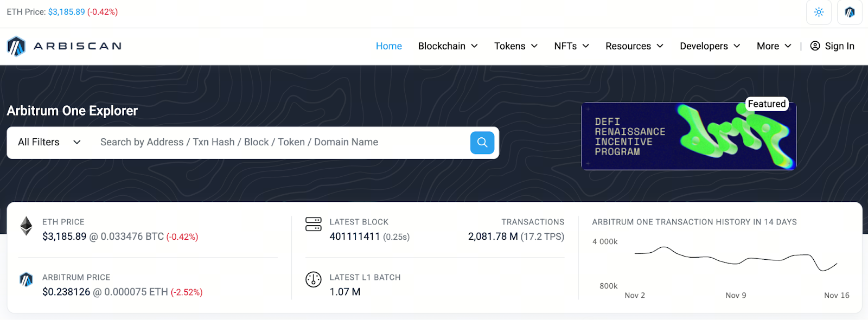
Task: Click the (-2.52%) Arbitrum price change
Action: [187, 292]
